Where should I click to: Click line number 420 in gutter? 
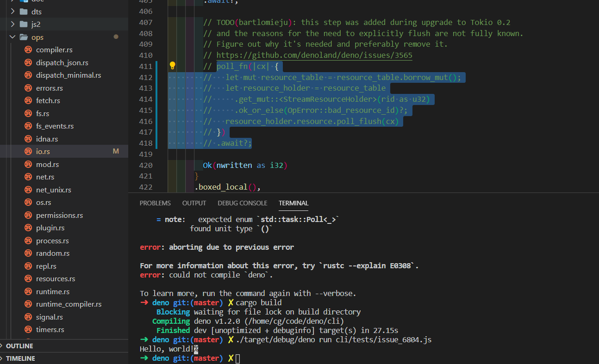point(145,165)
